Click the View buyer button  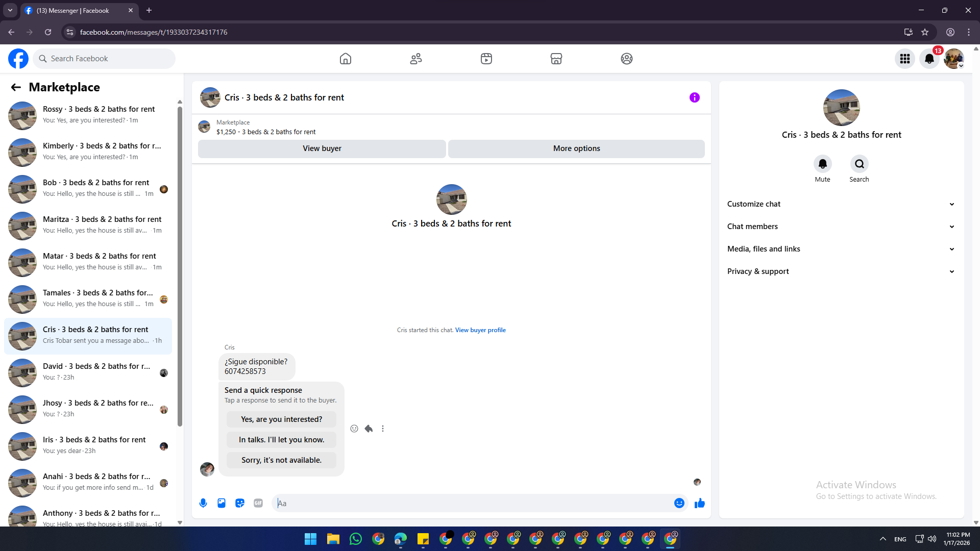pos(322,148)
